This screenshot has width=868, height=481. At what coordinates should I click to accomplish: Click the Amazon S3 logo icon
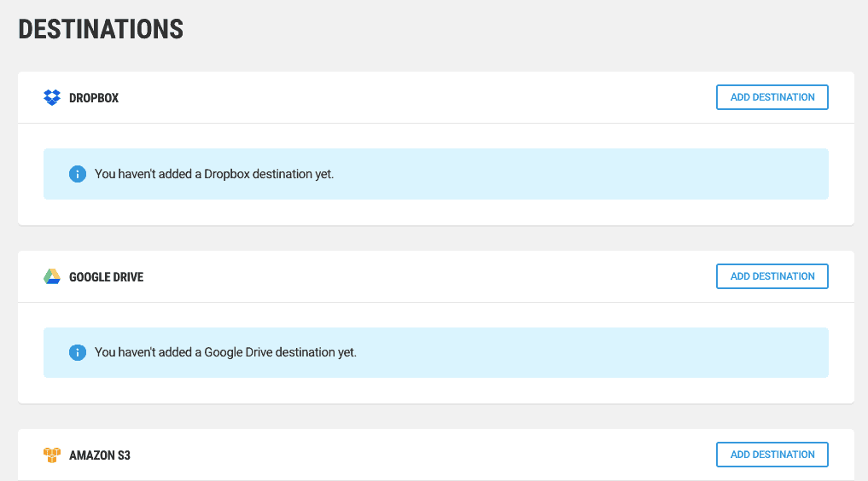coord(52,455)
